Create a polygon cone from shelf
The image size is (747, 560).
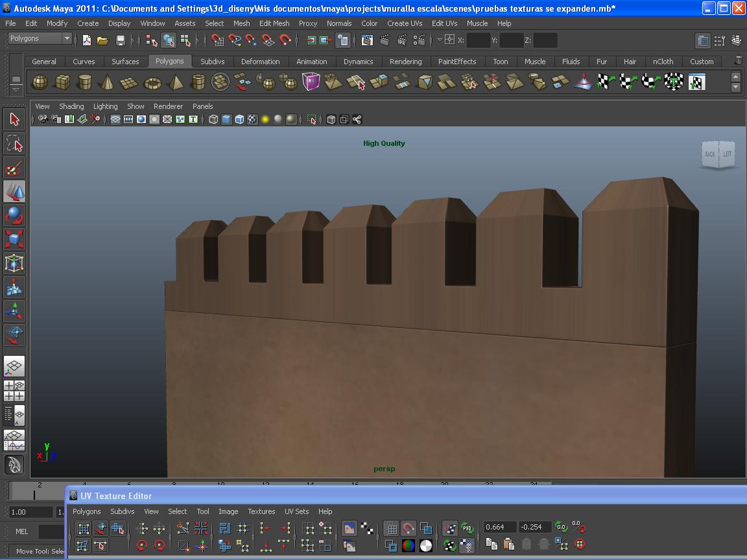(x=107, y=82)
